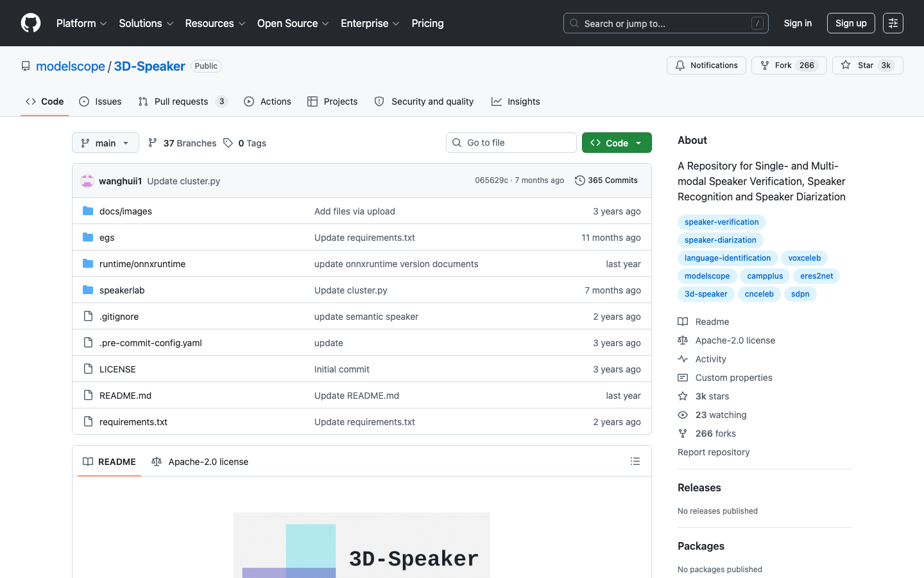Open the 065629c commit hash link

coord(492,180)
